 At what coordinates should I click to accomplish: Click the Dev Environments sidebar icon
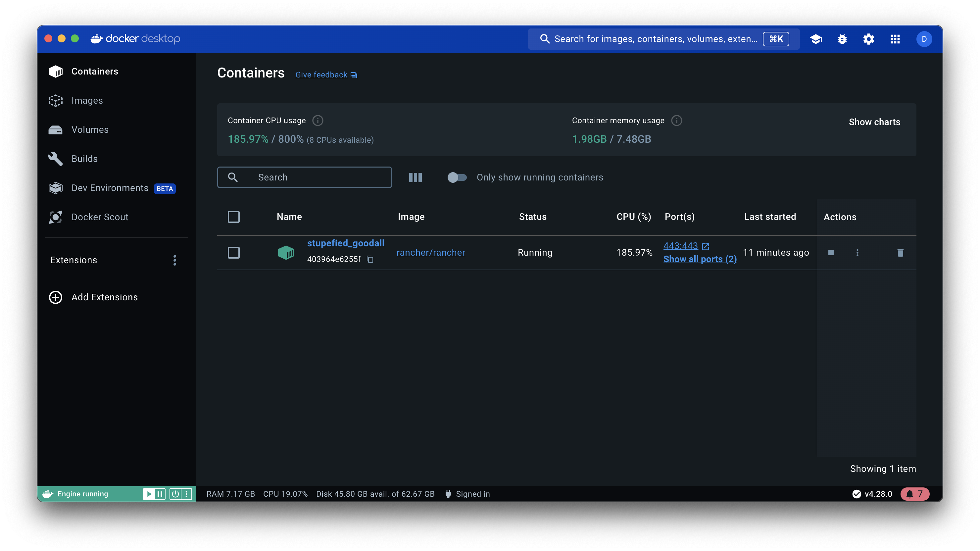click(56, 188)
